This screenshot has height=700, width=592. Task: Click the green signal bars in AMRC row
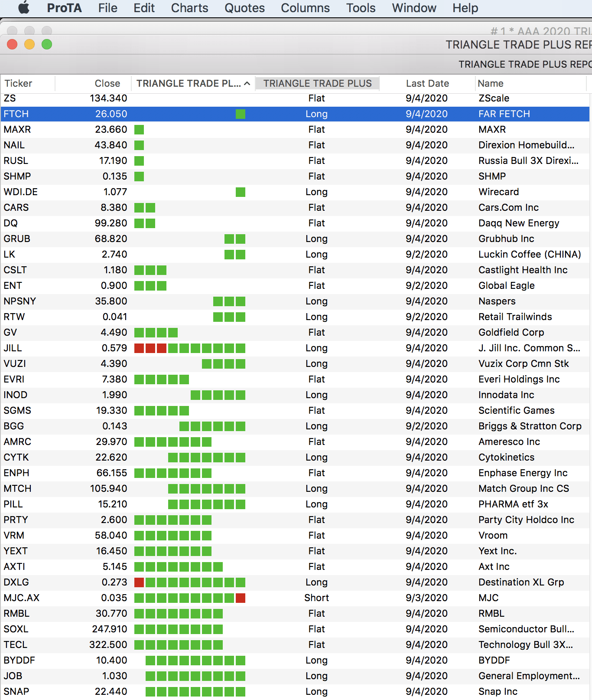point(173,442)
